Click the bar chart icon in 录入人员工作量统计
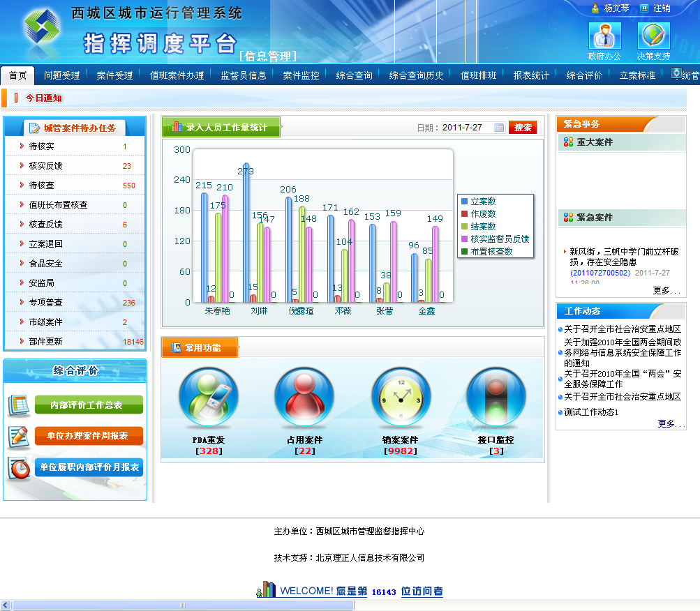700x611 pixels. [177, 127]
